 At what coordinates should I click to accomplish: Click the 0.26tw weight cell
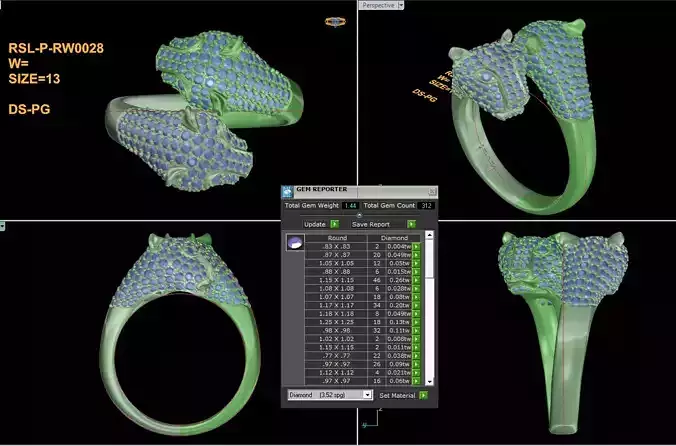[x=399, y=280]
